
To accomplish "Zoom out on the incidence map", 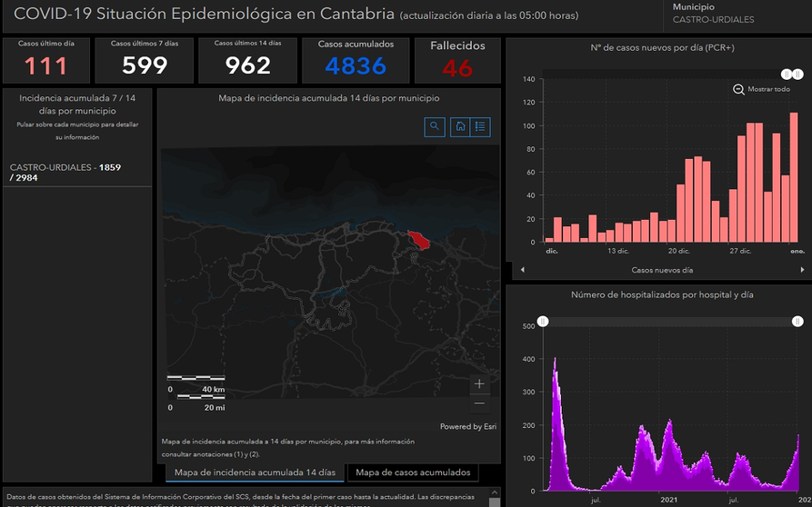I will 479,403.
